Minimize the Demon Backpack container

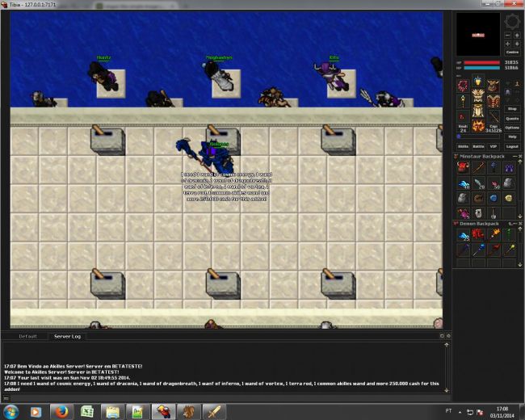pos(515,224)
